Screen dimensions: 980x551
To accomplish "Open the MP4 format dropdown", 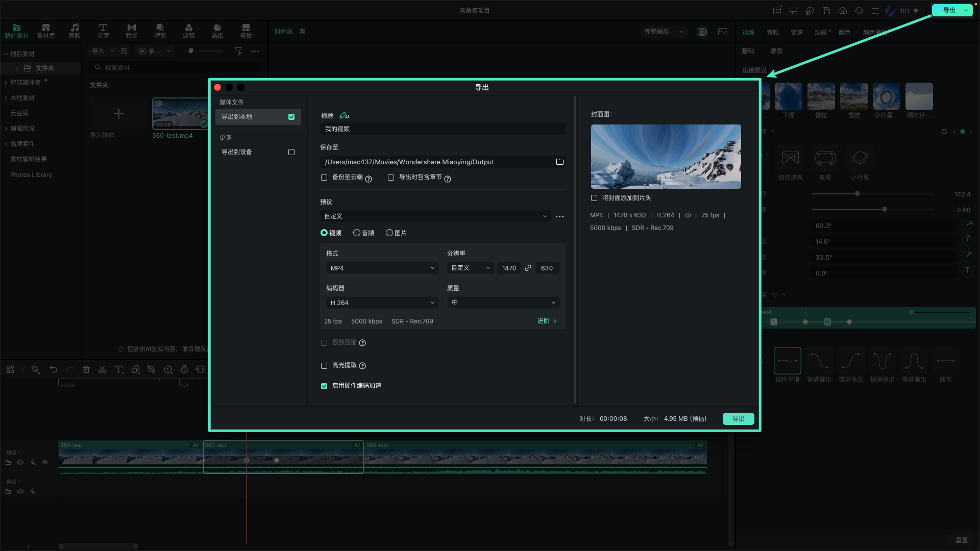I will pos(382,268).
